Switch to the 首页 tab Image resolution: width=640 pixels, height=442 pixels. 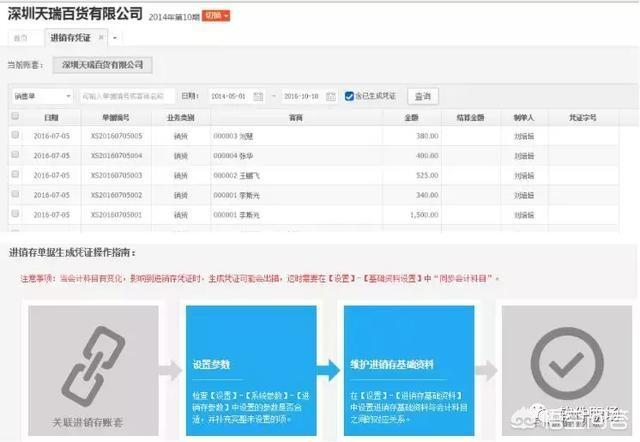click(x=21, y=38)
